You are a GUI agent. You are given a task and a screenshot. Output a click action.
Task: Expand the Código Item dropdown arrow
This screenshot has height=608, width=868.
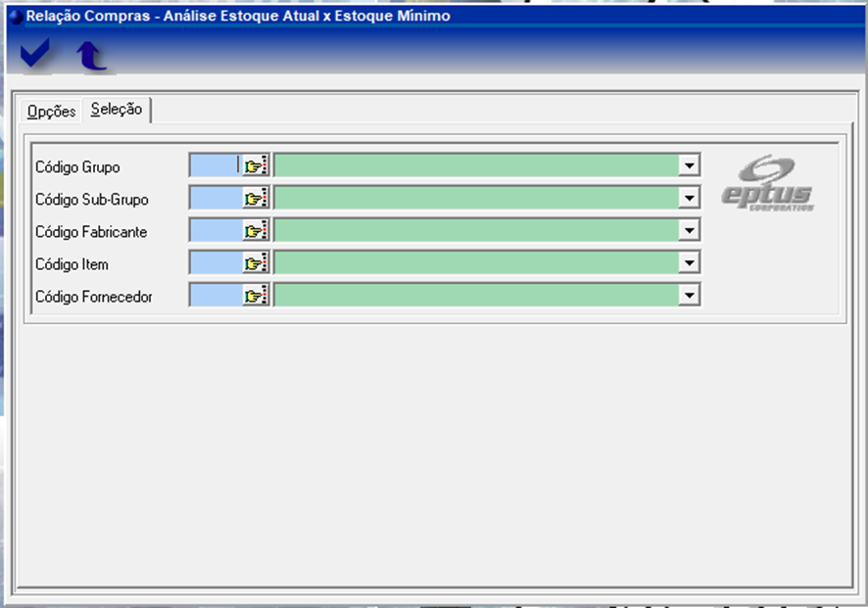pos(690,263)
